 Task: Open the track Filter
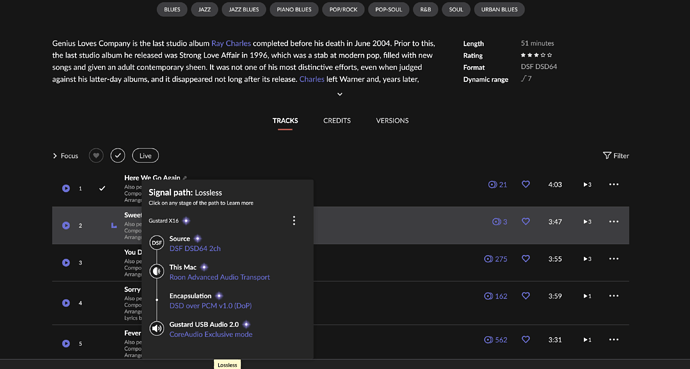click(x=616, y=156)
